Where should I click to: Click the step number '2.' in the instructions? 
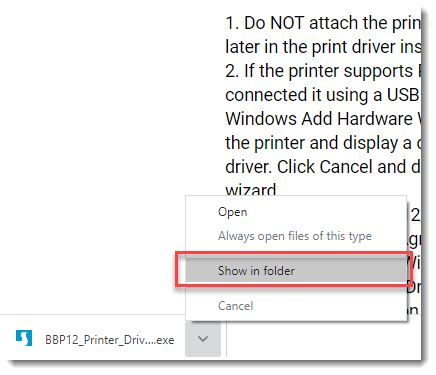click(232, 71)
